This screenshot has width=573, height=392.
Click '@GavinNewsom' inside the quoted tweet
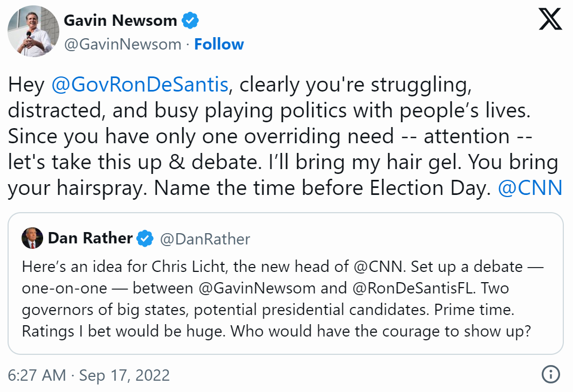click(x=257, y=288)
